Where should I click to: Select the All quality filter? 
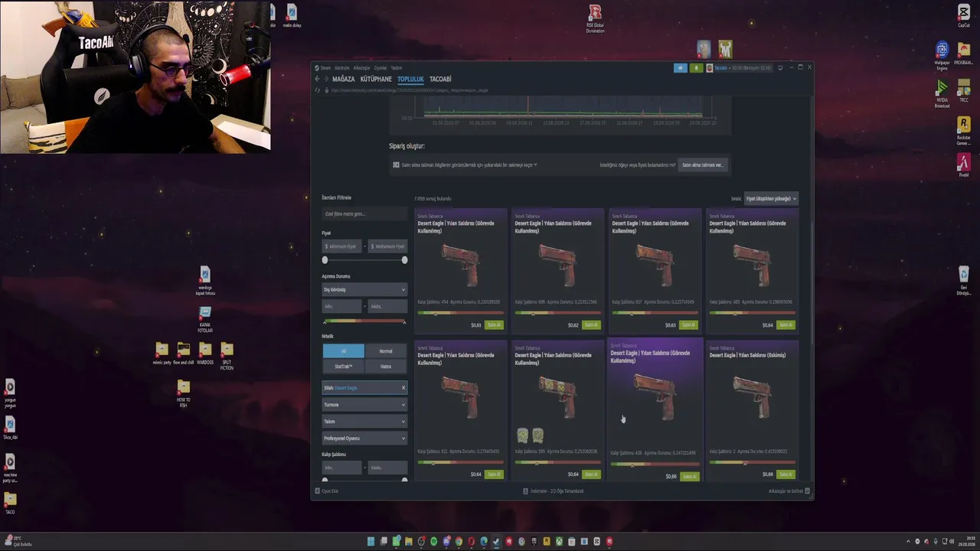tap(344, 351)
